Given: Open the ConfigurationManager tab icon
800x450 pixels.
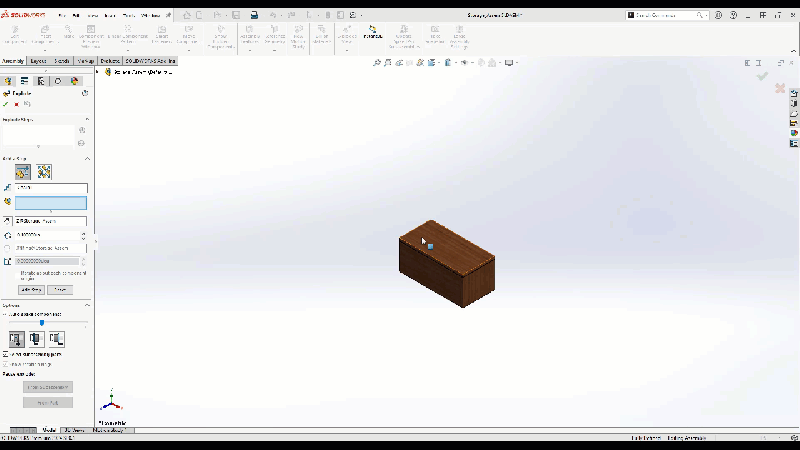Looking at the screenshot, I should coord(41,81).
